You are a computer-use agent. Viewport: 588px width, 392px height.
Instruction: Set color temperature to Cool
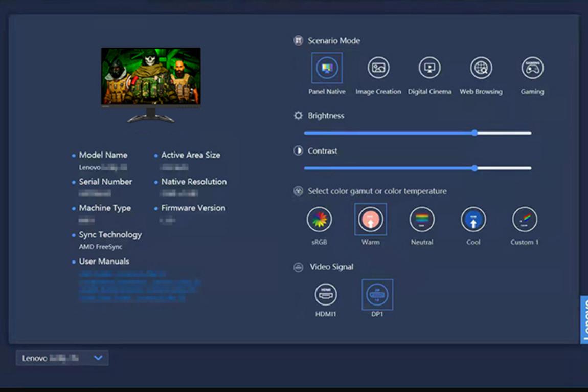point(473,220)
